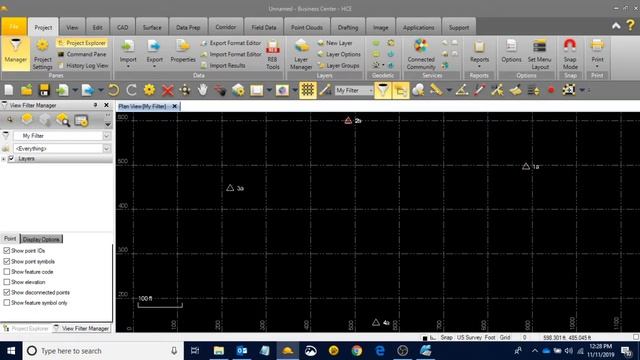Viewport: 640px width, 360px height.
Task: Toggle Snap Mode magnet icon
Action: [x=570, y=45]
